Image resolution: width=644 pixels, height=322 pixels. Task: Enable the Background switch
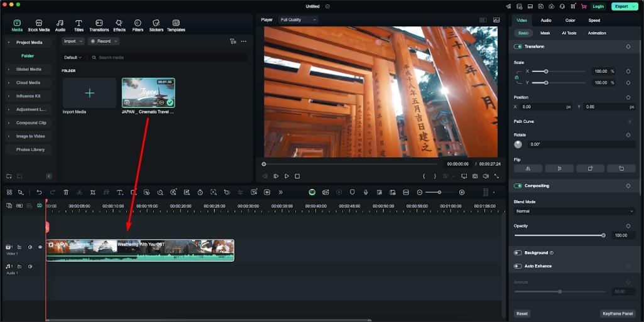(x=518, y=253)
